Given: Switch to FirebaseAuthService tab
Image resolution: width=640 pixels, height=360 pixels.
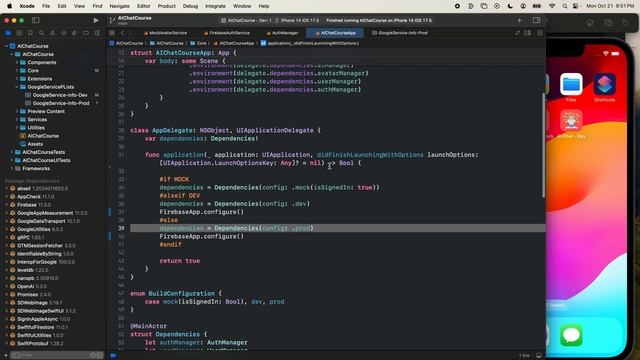Looking at the screenshot, I should click(226, 33).
